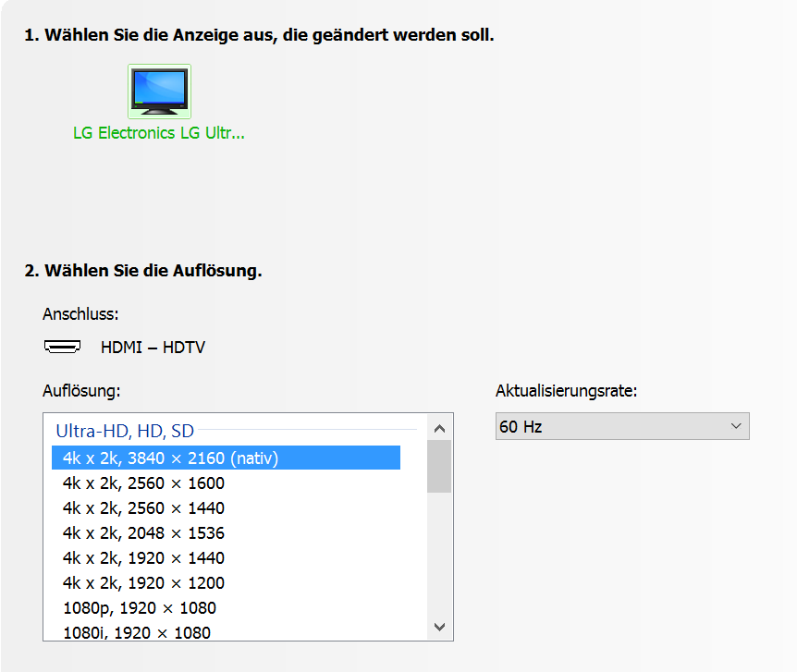Image resolution: width=797 pixels, height=672 pixels.
Task: Click the refresh rate dropdown chevron
Action: tap(735, 426)
